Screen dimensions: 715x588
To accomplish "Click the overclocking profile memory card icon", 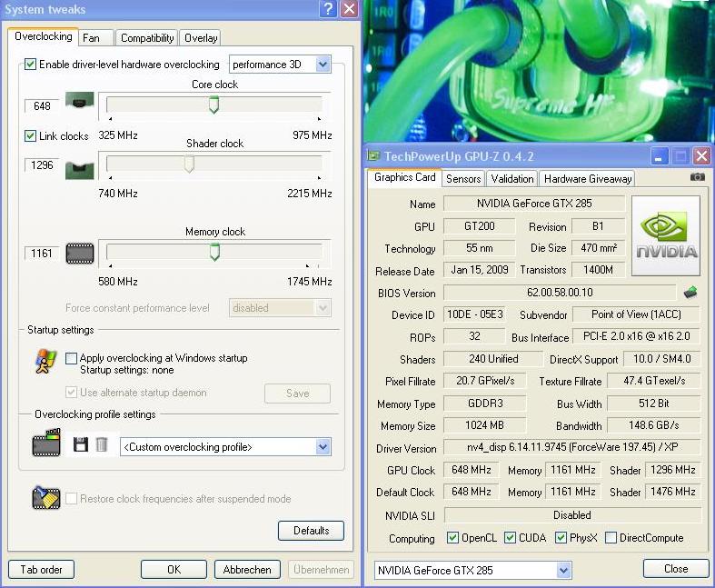I will click(x=46, y=443).
